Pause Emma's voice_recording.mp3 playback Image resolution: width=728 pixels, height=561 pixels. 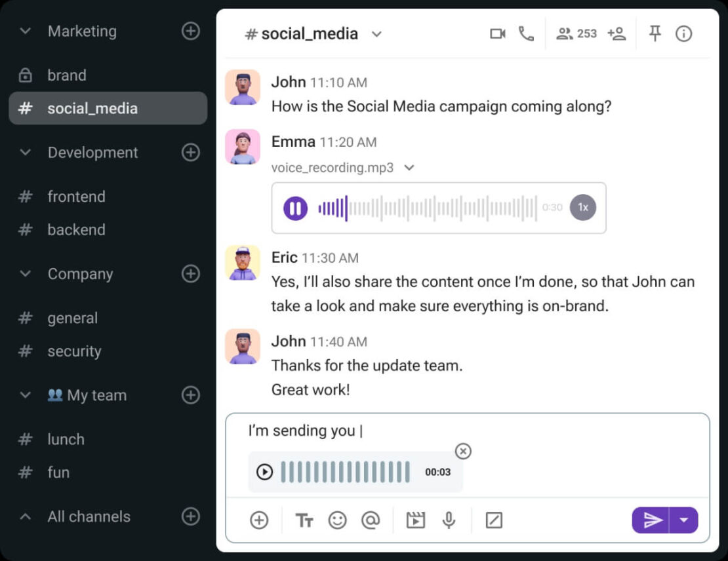click(x=295, y=208)
